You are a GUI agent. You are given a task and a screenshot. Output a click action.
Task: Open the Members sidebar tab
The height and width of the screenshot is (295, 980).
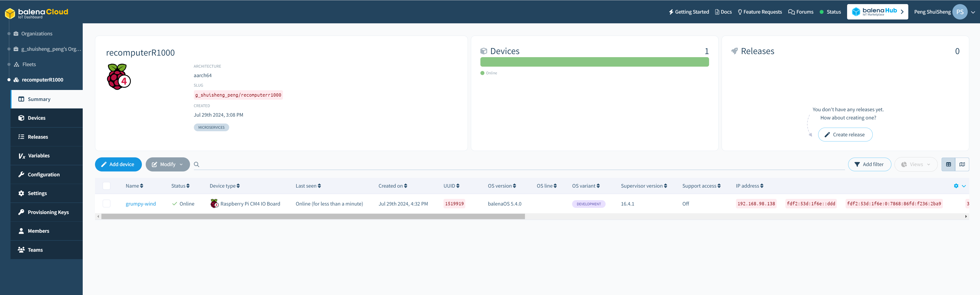coord(47,231)
